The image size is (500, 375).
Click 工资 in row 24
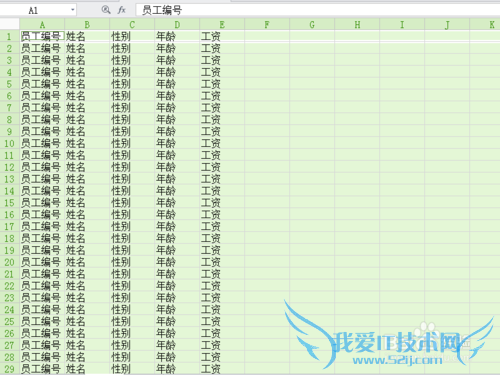[x=211, y=310]
